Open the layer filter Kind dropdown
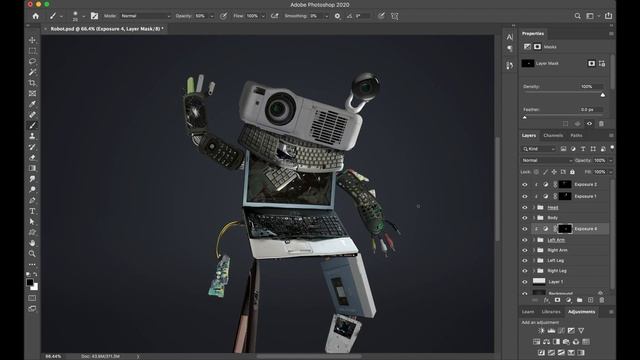 pos(539,149)
